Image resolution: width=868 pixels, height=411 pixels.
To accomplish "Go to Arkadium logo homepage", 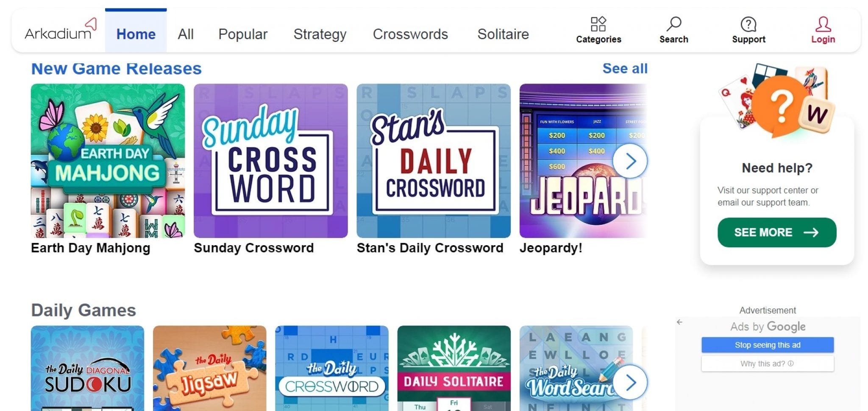I will [x=61, y=30].
